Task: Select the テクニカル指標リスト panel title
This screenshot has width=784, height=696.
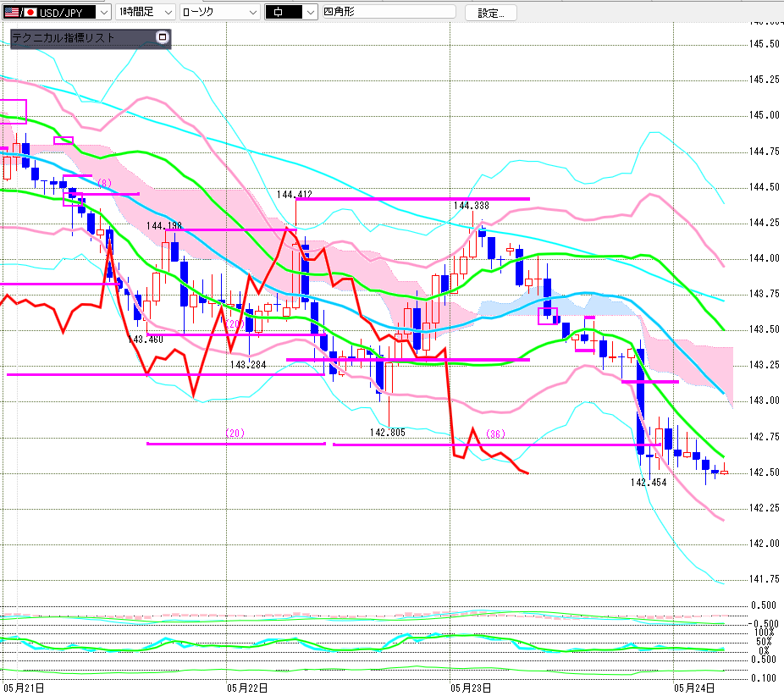Action: pos(63,37)
